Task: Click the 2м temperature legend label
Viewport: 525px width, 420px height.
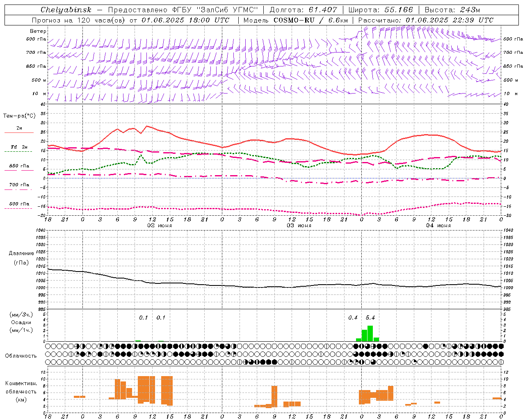Action: click(x=19, y=128)
